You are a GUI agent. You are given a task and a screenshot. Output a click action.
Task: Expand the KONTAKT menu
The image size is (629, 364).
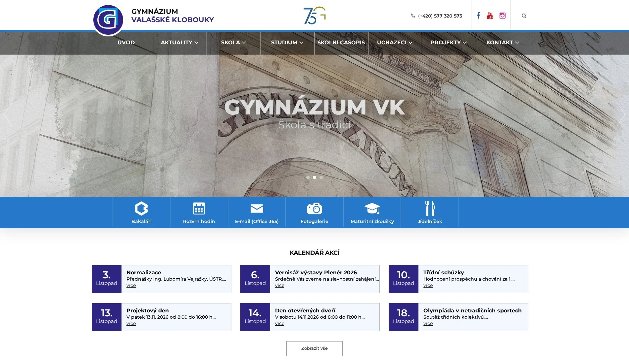point(503,43)
